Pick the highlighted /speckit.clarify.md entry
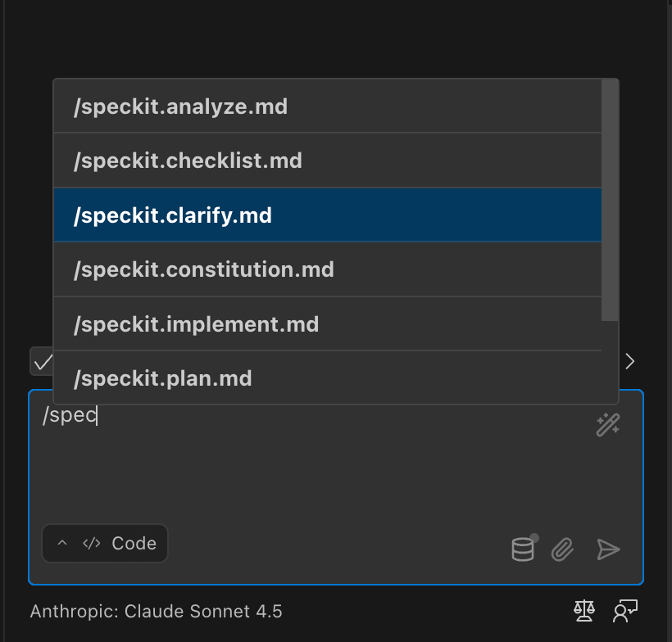Viewport: 672px width, 642px height. 328,215
